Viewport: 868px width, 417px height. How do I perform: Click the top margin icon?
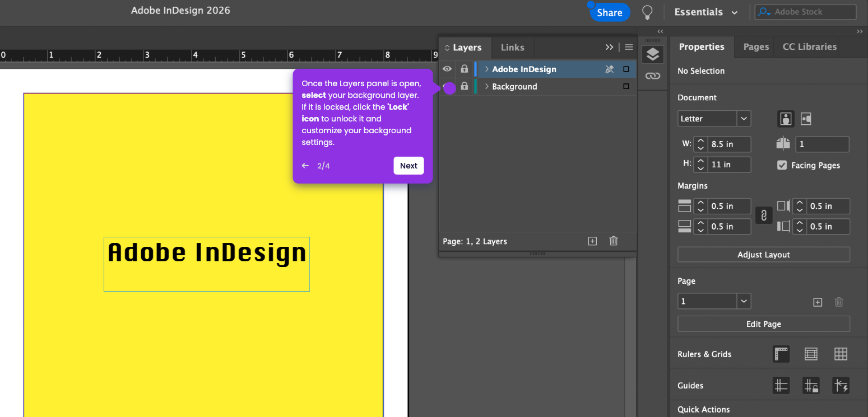684,206
